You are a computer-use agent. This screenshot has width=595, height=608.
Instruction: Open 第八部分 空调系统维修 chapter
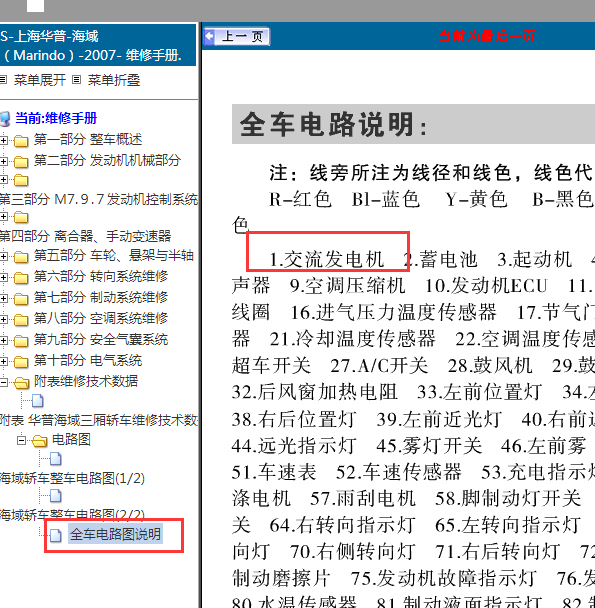click(x=101, y=318)
